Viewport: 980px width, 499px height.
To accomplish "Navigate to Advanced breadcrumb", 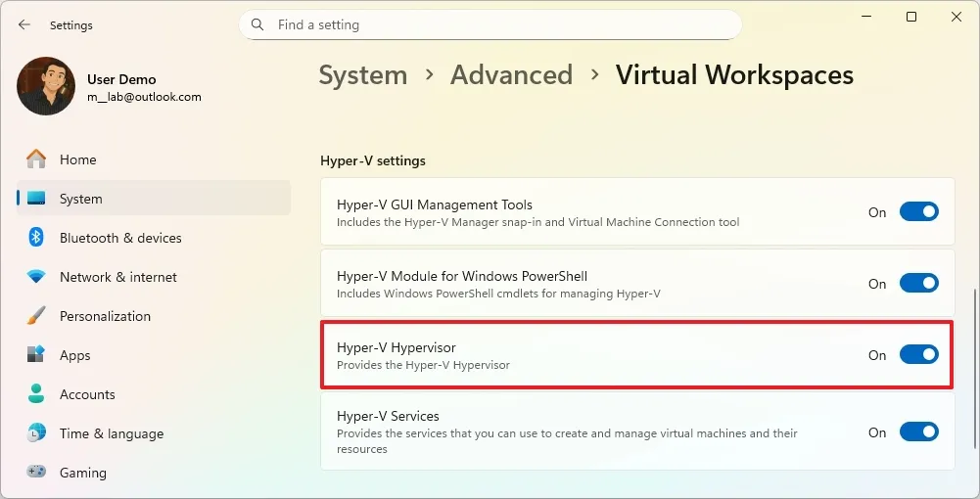I will click(x=511, y=75).
